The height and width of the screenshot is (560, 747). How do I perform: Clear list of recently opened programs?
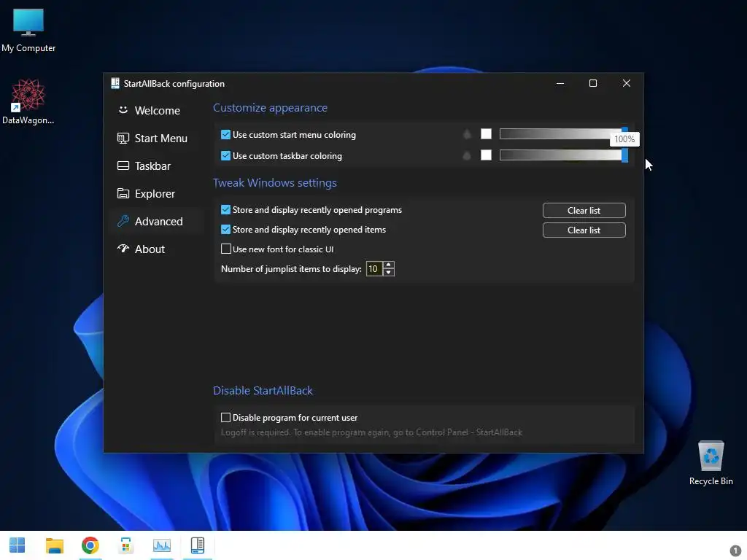(x=584, y=211)
